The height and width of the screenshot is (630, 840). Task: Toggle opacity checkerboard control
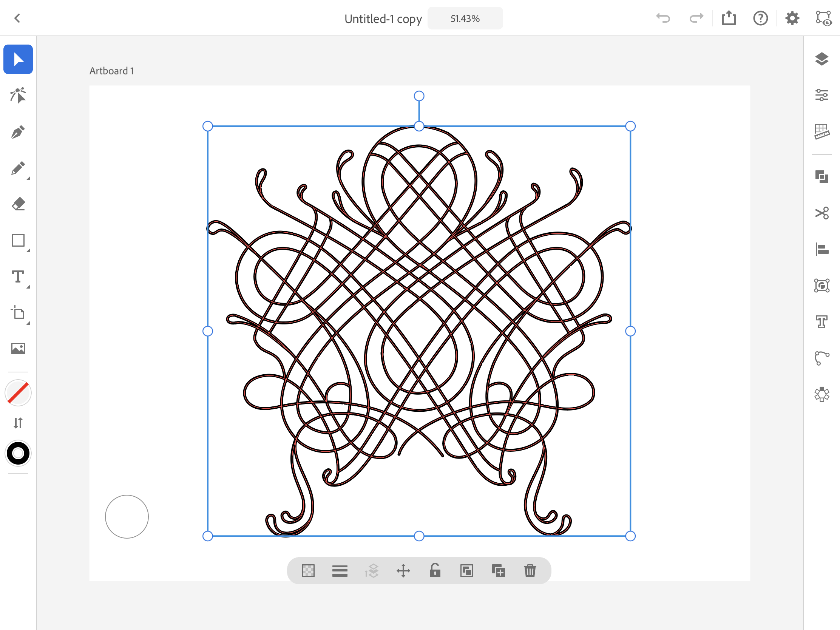308,571
